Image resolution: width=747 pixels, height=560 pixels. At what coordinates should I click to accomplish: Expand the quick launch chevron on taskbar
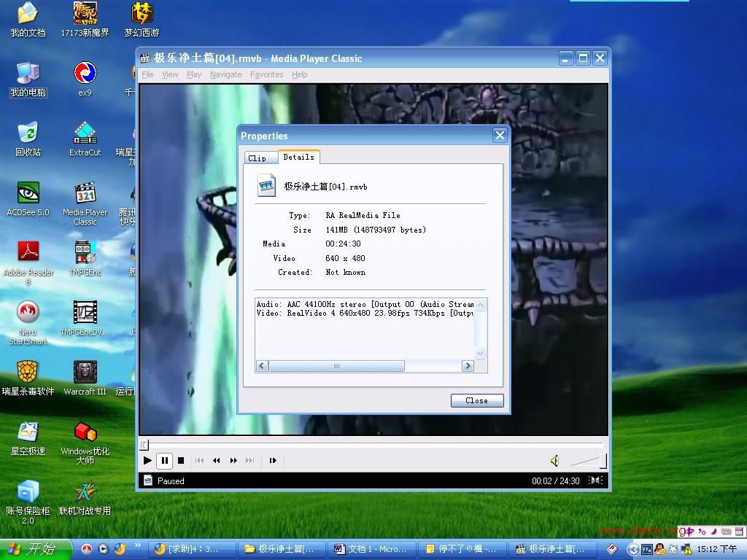pos(138,545)
